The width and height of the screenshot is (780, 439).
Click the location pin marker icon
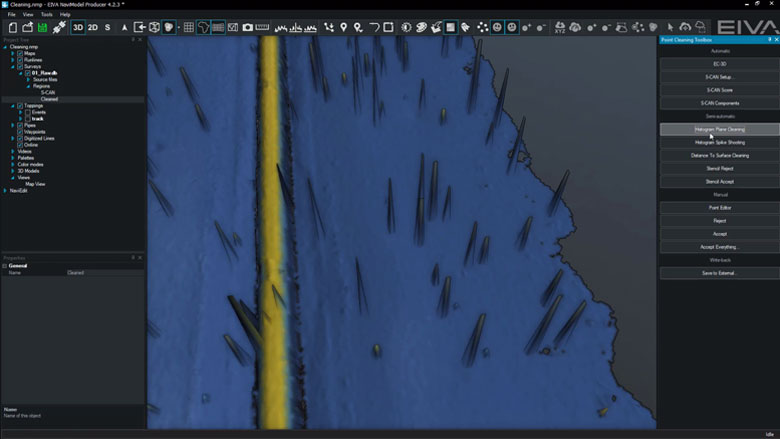pyautogui.click(x=344, y=27)
